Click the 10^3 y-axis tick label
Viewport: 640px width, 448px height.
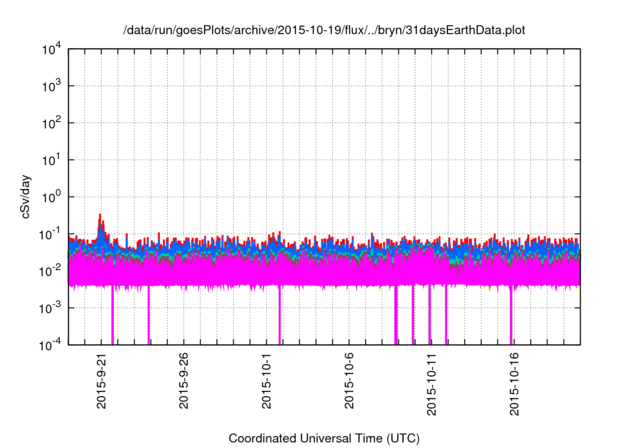click(51, 86)
